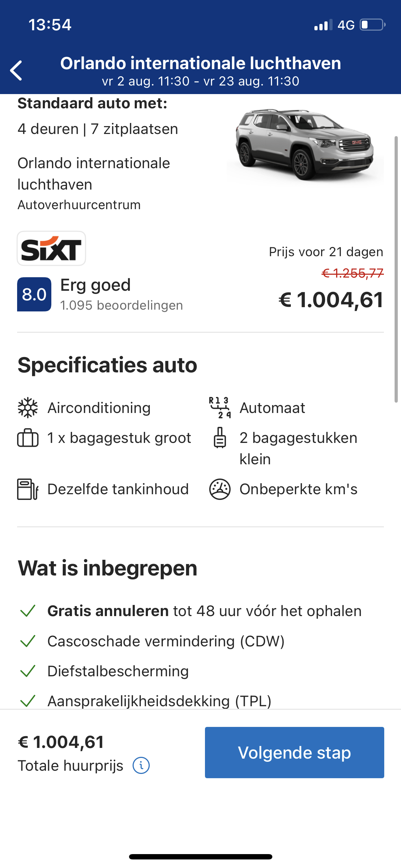Open the total rental price info icon
Screen dimensions: 401x868
pyautogui.click(x=141, y=765)
